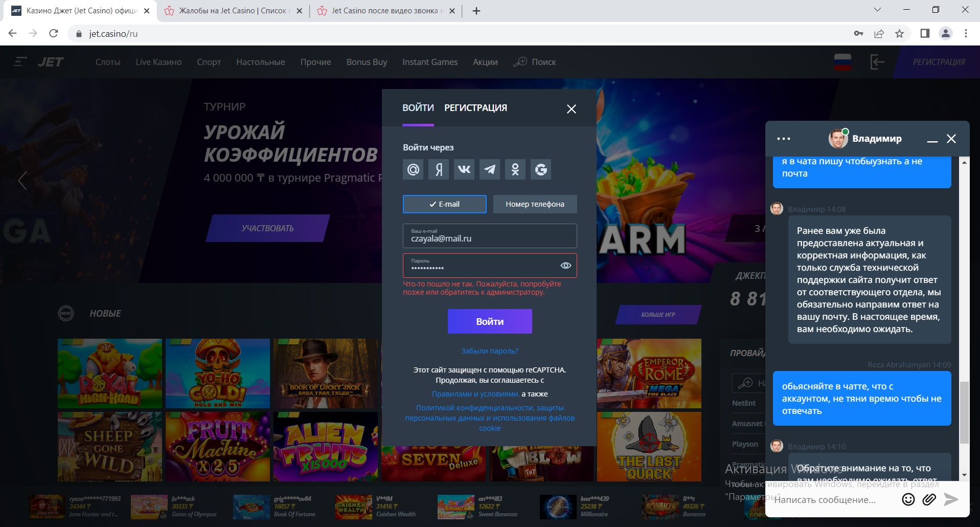Screen dimensions: 980x527
Task: Open Emperor of Rome game thumbnail
Action: 649,374
